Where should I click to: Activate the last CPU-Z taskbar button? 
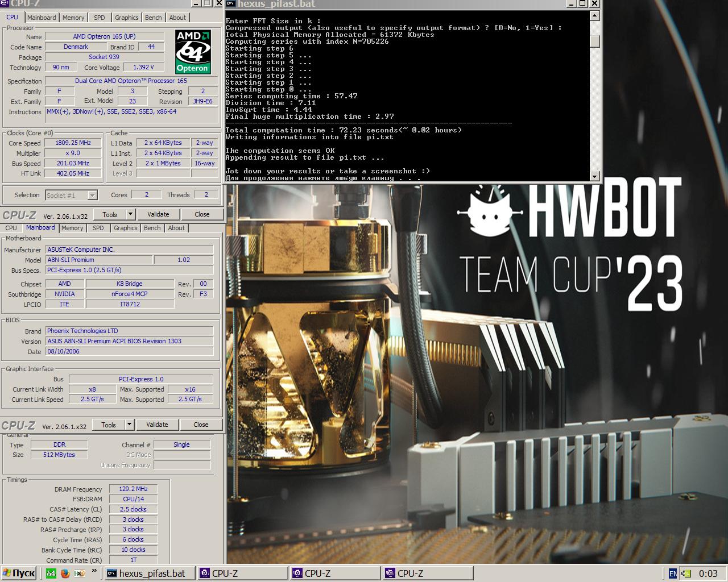click(427, 573)
